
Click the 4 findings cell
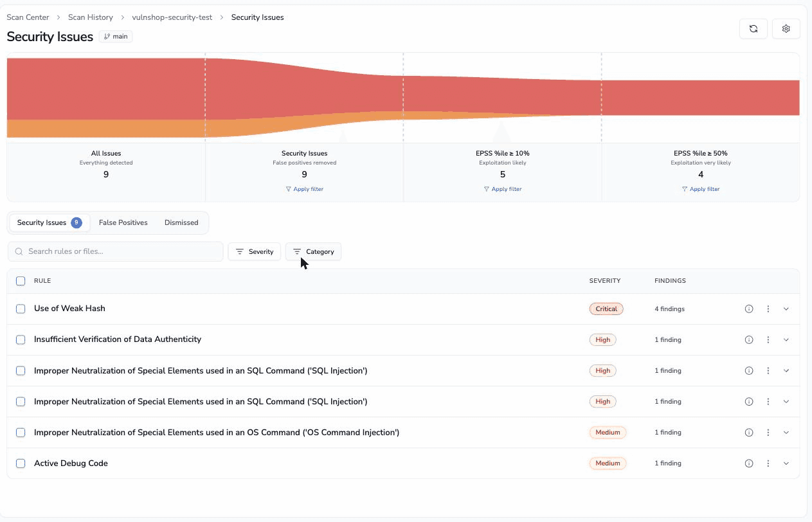point(669,309)
